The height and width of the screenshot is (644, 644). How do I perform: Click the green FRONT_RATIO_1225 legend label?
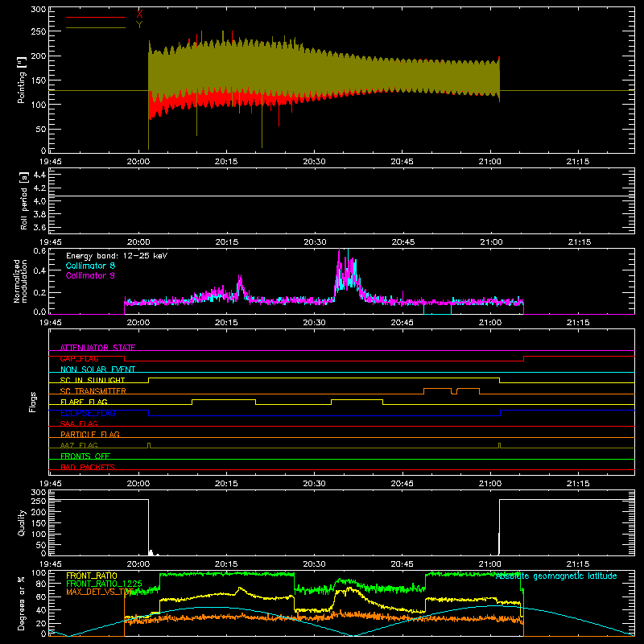pyautogui.click(x=104, y=584)
